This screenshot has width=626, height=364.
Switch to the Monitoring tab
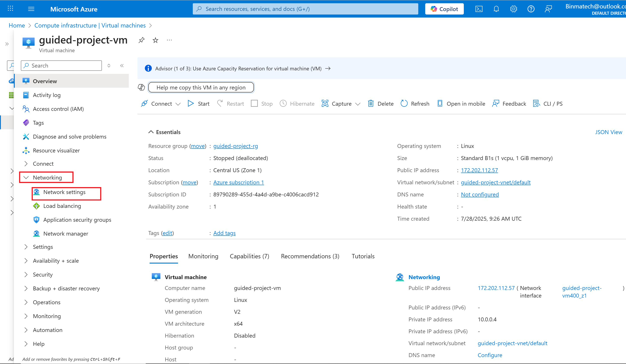(x=203, y=256)
